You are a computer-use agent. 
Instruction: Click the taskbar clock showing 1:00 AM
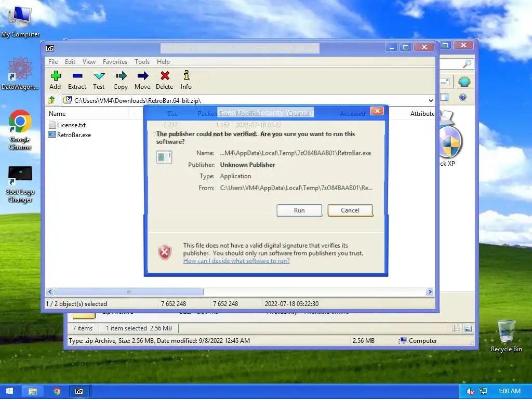pos(509,391)
